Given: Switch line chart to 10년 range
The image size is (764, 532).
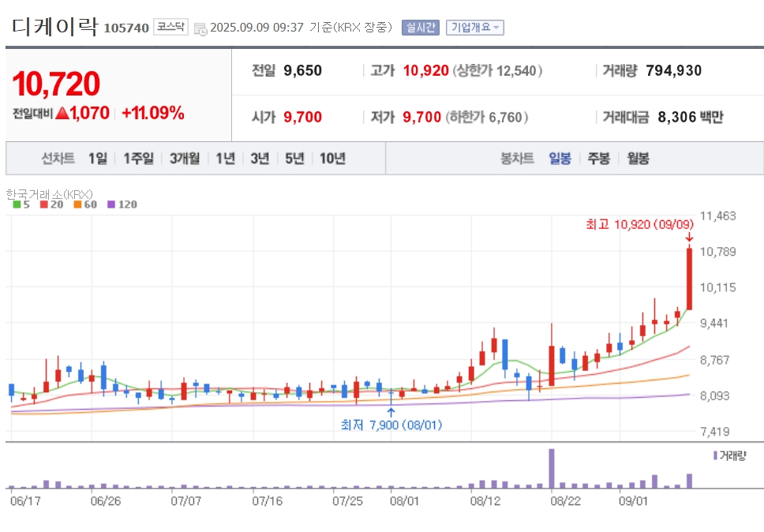Looking at the screenshot, I should pos(333,159).
